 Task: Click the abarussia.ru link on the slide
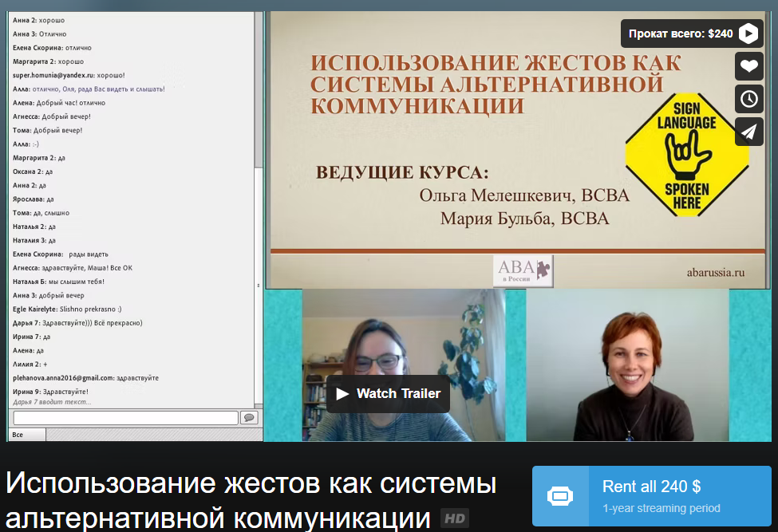point(715,272)
